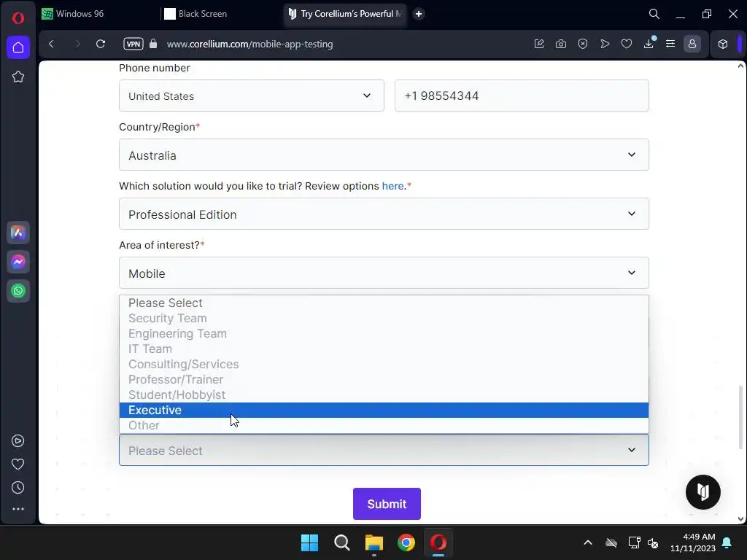Open File Explorer from taskbar
The image size is (747, 560).
point(374,542)
